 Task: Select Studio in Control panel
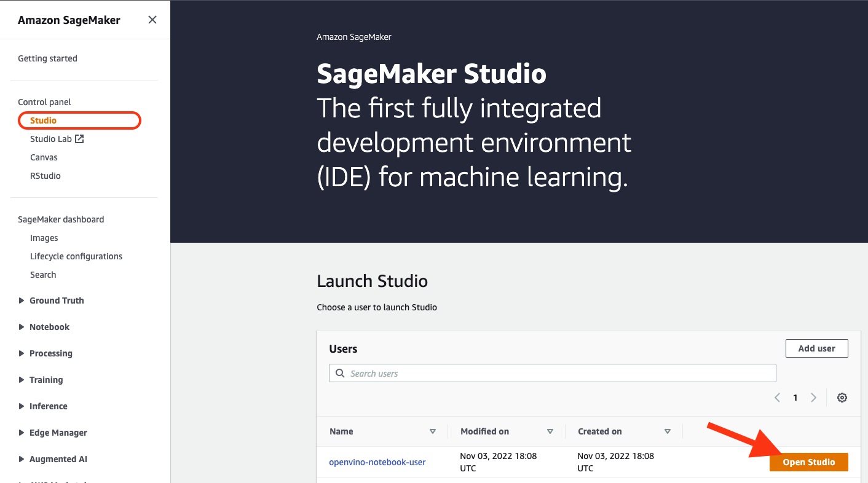coord(43,120)
